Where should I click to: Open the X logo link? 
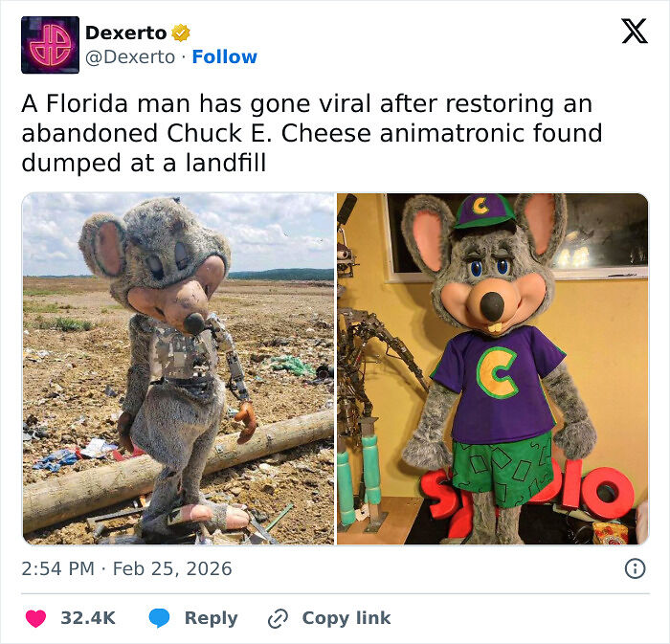[634, 32]
